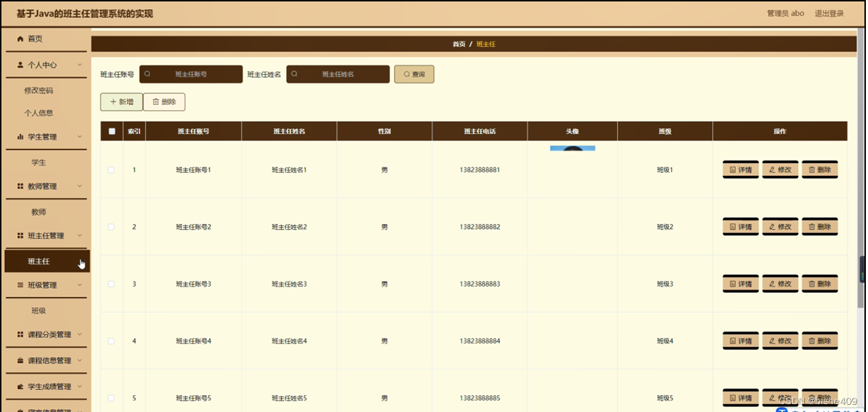The image size is (868, 412).
Task: Open 详情 for 班主任账号2
Action: (740, 227)
